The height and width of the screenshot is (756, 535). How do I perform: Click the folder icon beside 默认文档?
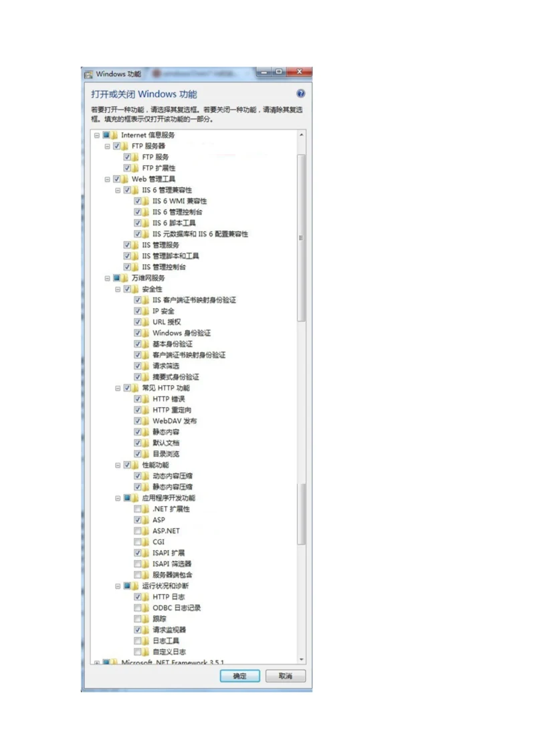click(146, 443)
